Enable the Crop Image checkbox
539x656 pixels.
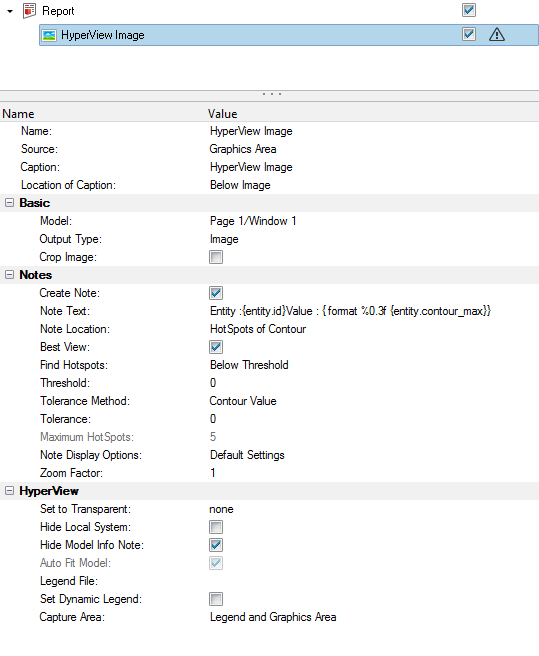tap(216, 257)
